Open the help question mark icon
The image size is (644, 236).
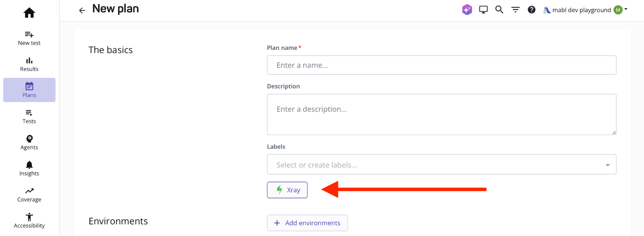coord(532,10)
